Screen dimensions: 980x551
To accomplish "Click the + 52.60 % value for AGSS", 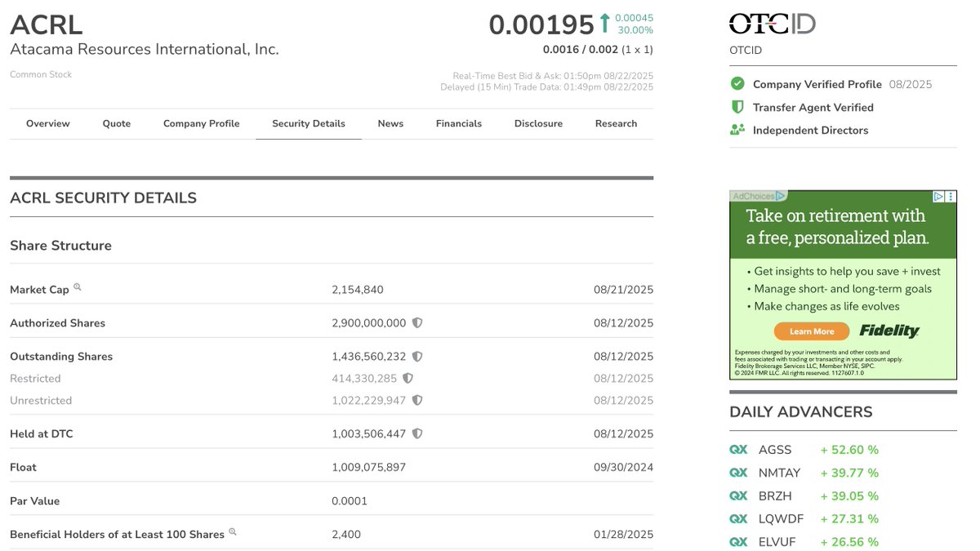I will [x=849, y=450].
